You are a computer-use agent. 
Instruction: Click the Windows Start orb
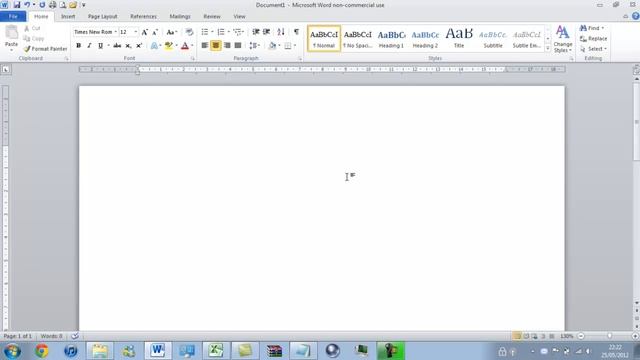(x=12, y=351)
